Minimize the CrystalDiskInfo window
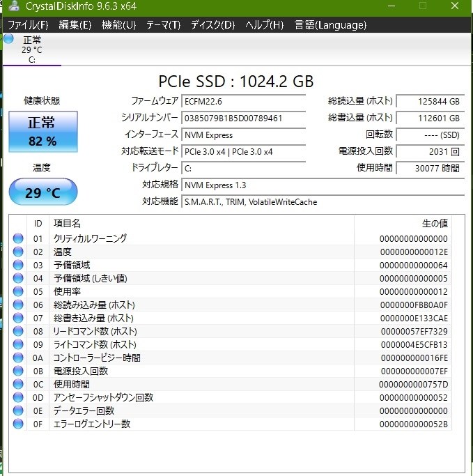This screenshot has height=476, width=473. [391, 6]
